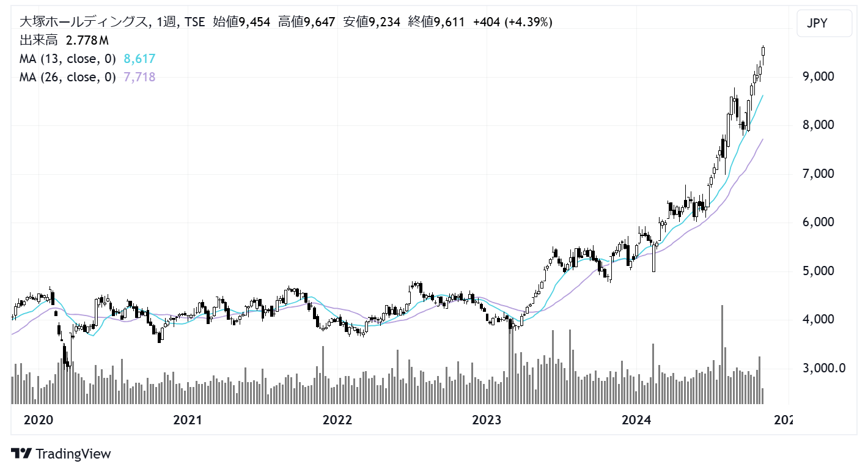Click the tallest volume bar in 2024
This screenshot has width=868, height=472.
click(723, 354)
